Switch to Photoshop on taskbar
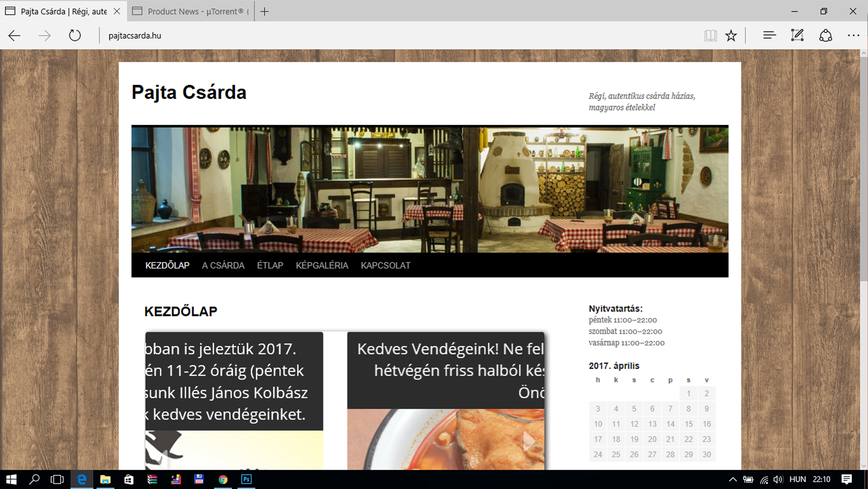Image resolution: width=868 pixels, height=489 pixels. pyautogui.click(x=246, y=479)
